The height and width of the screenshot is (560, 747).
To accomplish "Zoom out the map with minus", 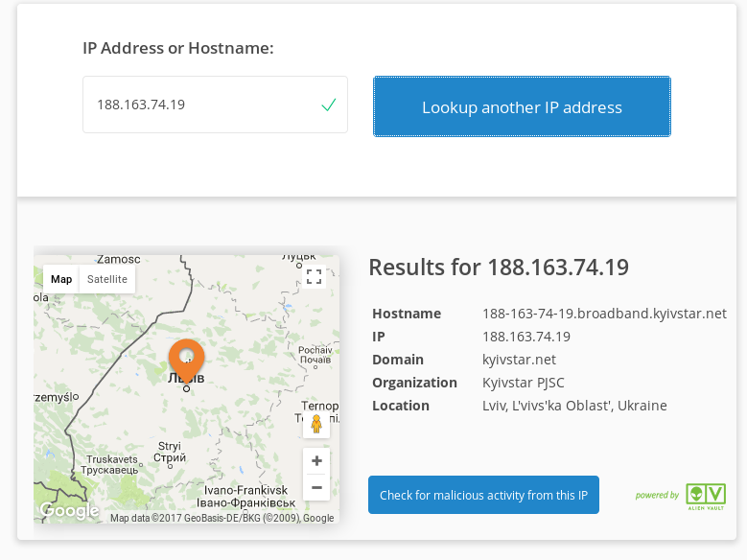I will (x=316, y=487).
